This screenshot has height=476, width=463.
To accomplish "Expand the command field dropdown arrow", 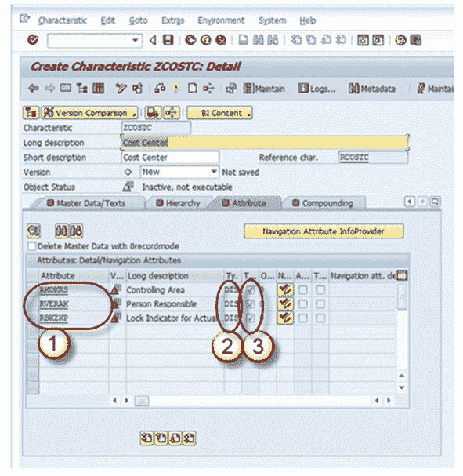I will pyautogui.click(x=136, y=40).
